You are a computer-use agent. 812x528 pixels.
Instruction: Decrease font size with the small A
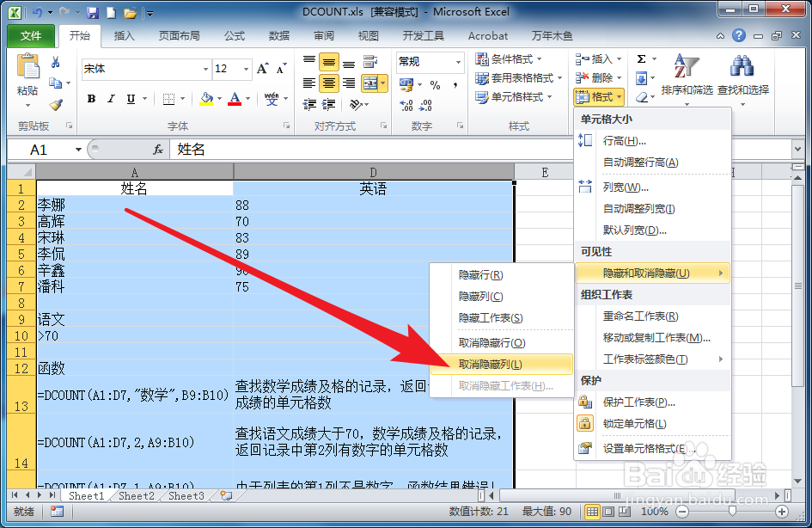[x=281, y=69]
